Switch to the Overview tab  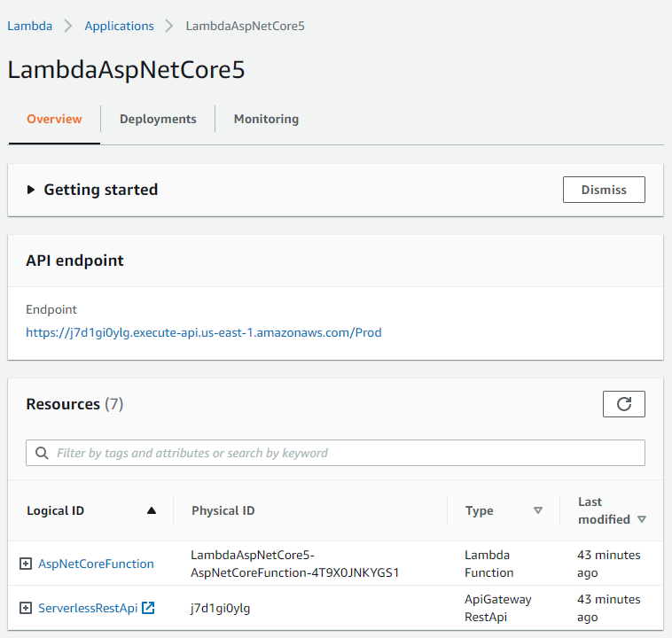pos(54,119)
